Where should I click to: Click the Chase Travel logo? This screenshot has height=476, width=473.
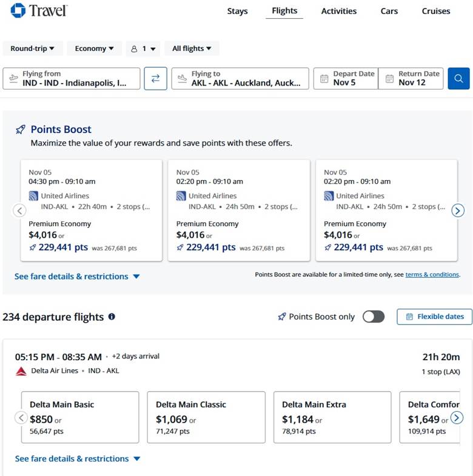tap(39, 10)
